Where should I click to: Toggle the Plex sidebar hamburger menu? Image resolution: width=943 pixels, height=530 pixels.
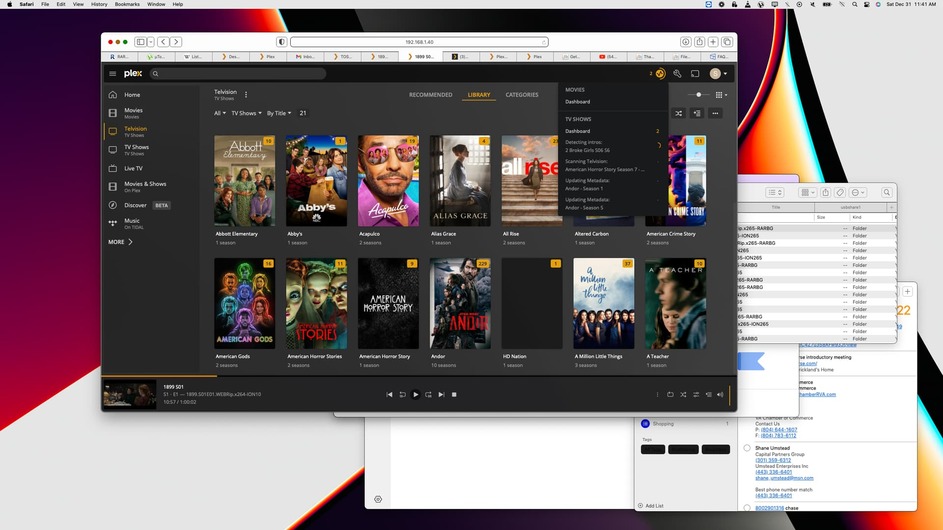click(112, 74)
